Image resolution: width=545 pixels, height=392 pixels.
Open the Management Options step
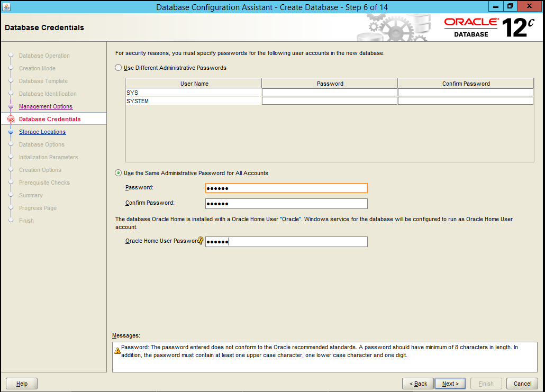tap(46, 106)
